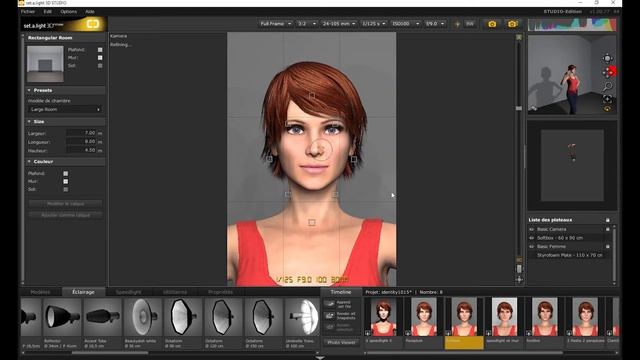640x360 pixels.
Task: Open the Options menu
Action: click(69, 12)
